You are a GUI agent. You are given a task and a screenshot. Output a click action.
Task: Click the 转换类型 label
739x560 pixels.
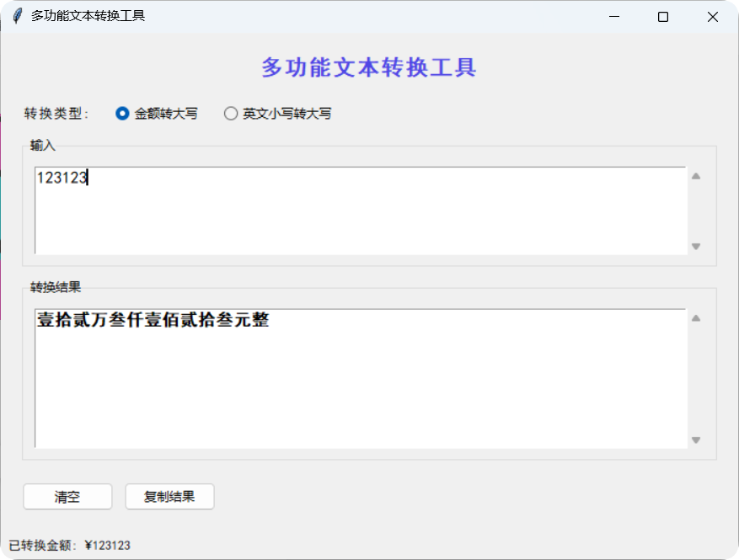click(56, 114)
